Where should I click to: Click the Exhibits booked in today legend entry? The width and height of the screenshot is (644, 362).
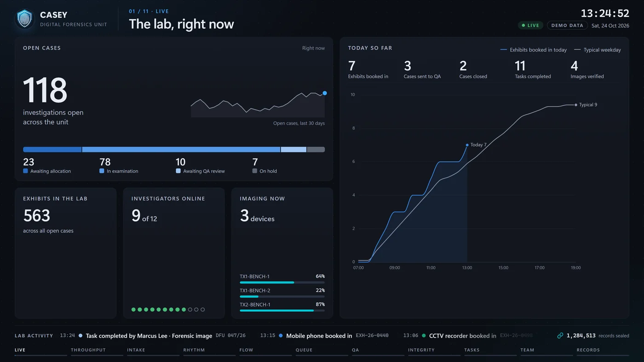pos(533,50)
